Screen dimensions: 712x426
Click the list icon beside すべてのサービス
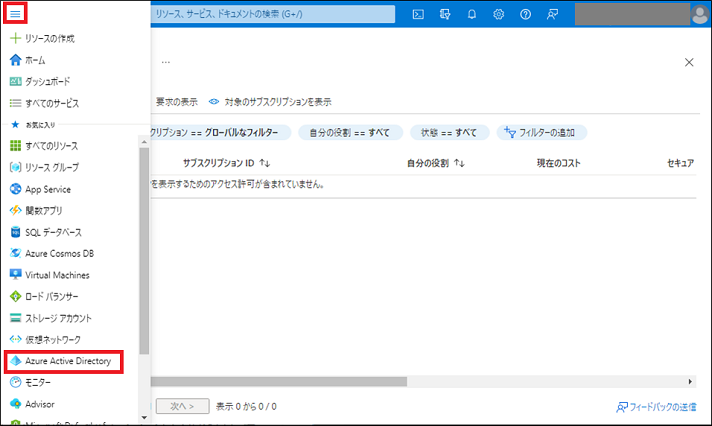point(15,103)
